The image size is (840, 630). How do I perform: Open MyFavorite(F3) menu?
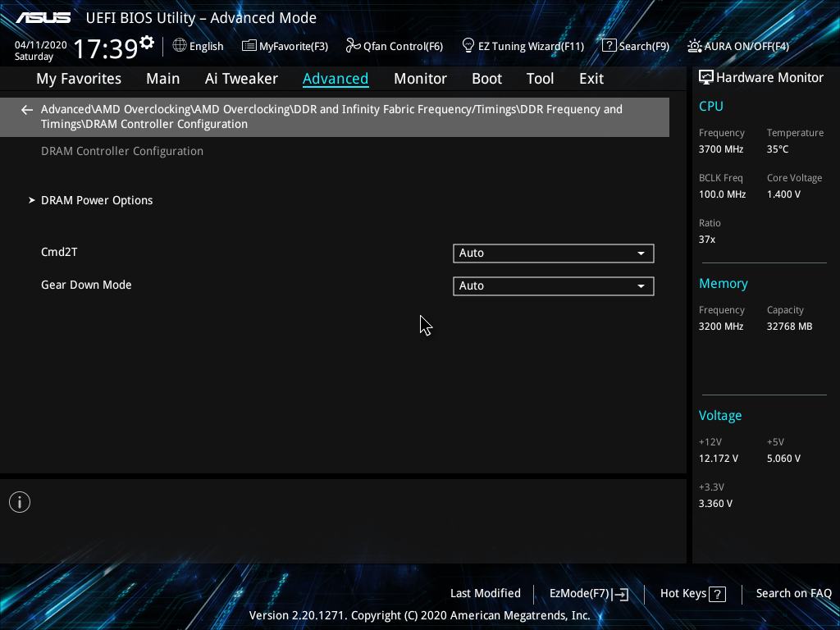coord(285,46)
